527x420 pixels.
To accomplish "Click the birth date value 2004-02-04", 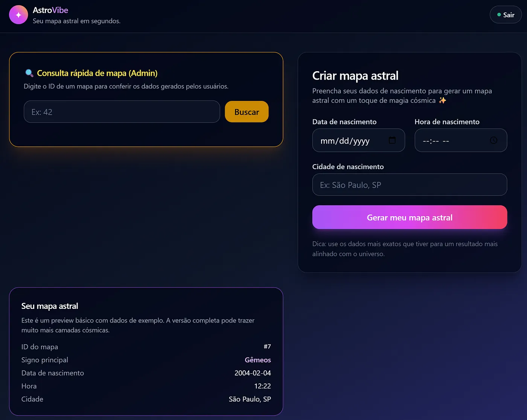I will pyautogui.click(x=253, y=373).
